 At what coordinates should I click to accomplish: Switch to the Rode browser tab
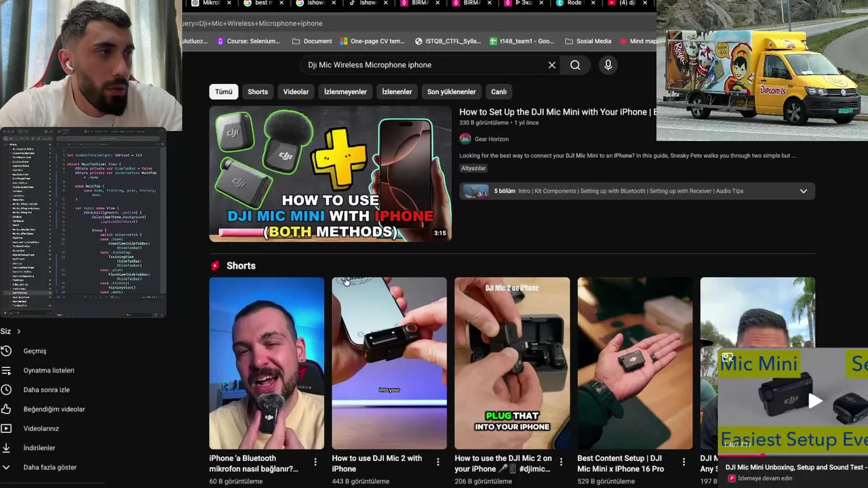pyautogui.click(x=574, y=3)
